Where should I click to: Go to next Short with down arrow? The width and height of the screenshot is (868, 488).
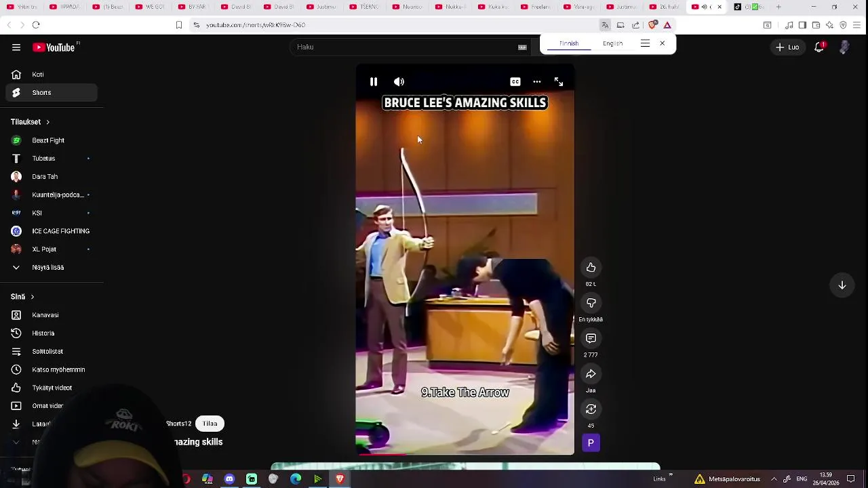[x=842, y=285]
